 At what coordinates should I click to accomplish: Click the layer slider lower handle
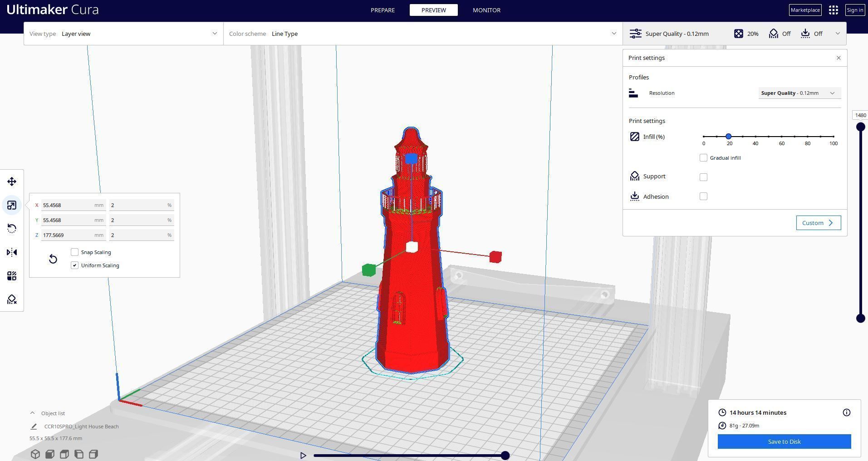pyautogui.click(x=860, y=319)
